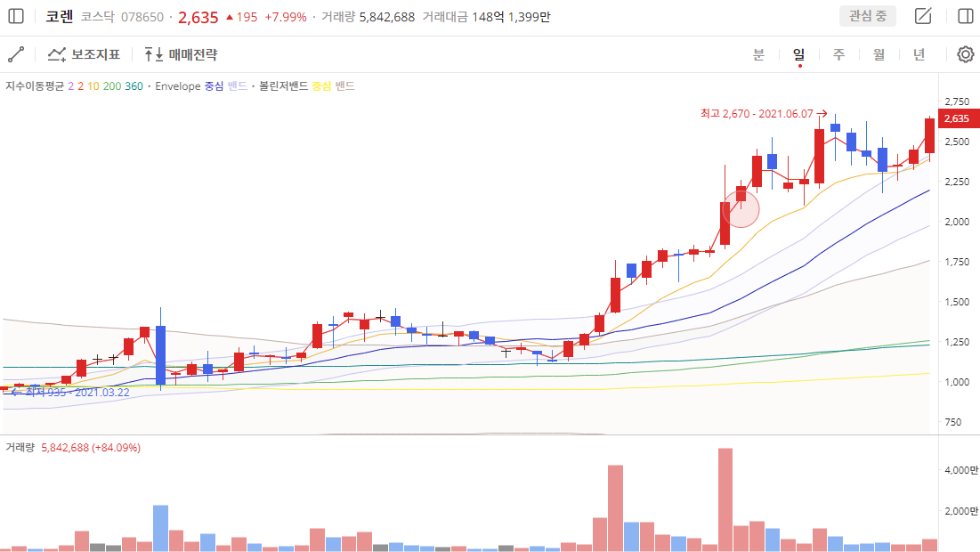980x552 pixels.
Task: Select the orange 10-period moving average
Action: [x=93, y=86]
